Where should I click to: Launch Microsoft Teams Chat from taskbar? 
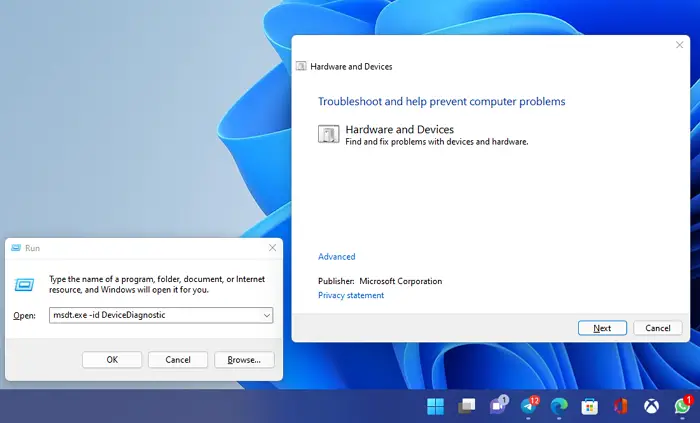click(x=498, y=405)
